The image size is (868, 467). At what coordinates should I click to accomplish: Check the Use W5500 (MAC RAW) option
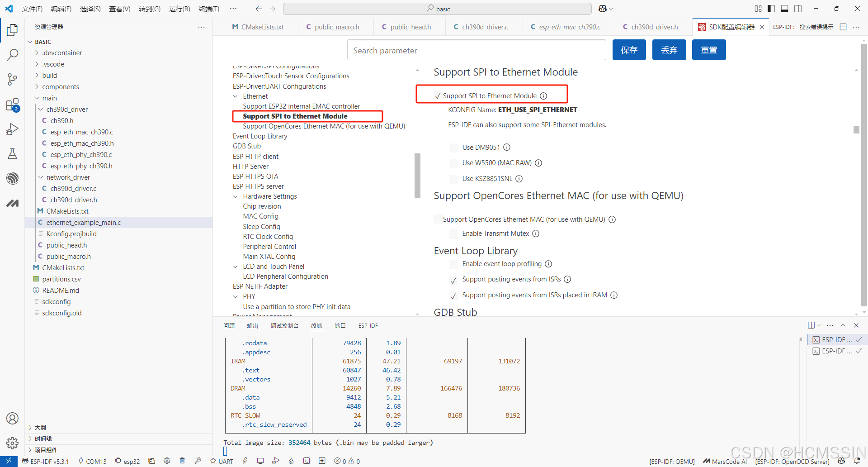pos(453,163)
